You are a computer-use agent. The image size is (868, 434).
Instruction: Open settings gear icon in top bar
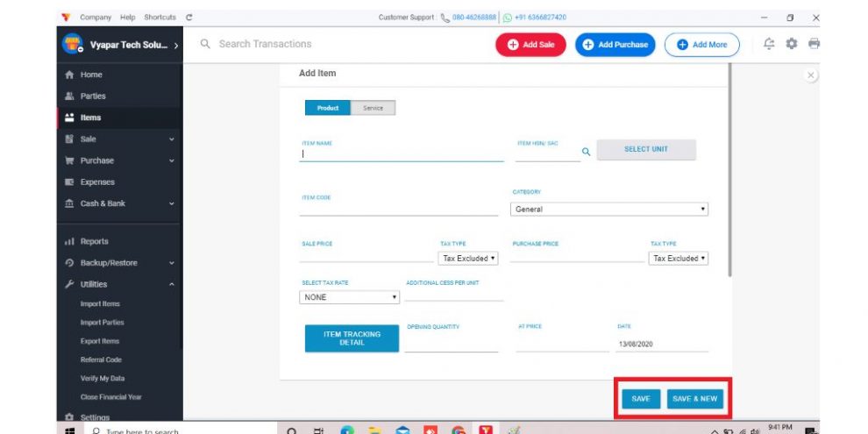coord(792,44)
